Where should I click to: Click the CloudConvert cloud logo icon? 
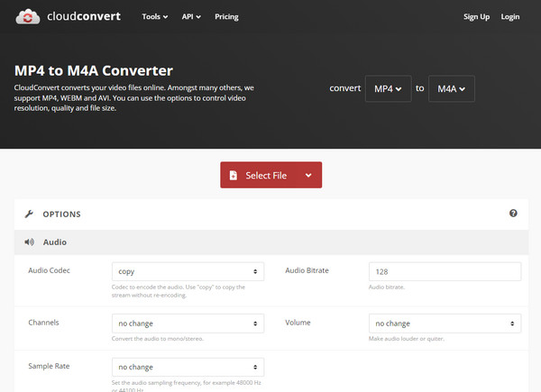(x=28, y=16)
